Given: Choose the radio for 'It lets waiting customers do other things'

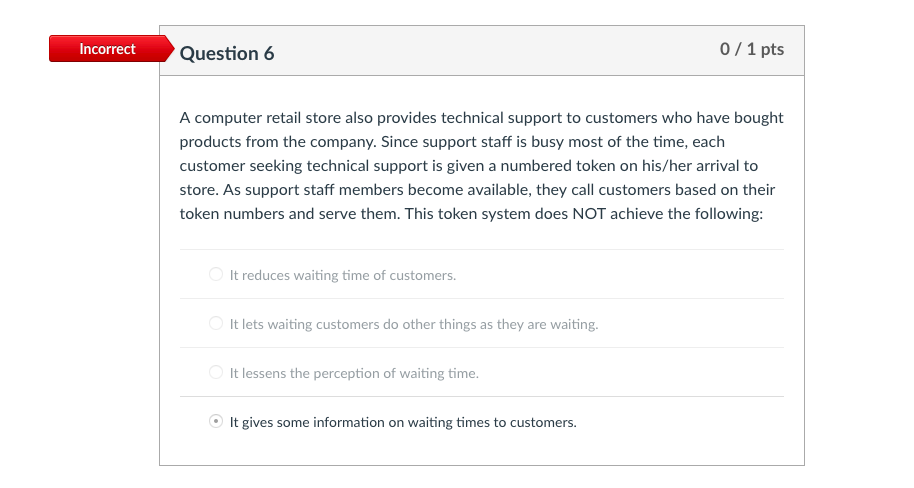Looking at the screenshot, I should [x=216, y=323].
